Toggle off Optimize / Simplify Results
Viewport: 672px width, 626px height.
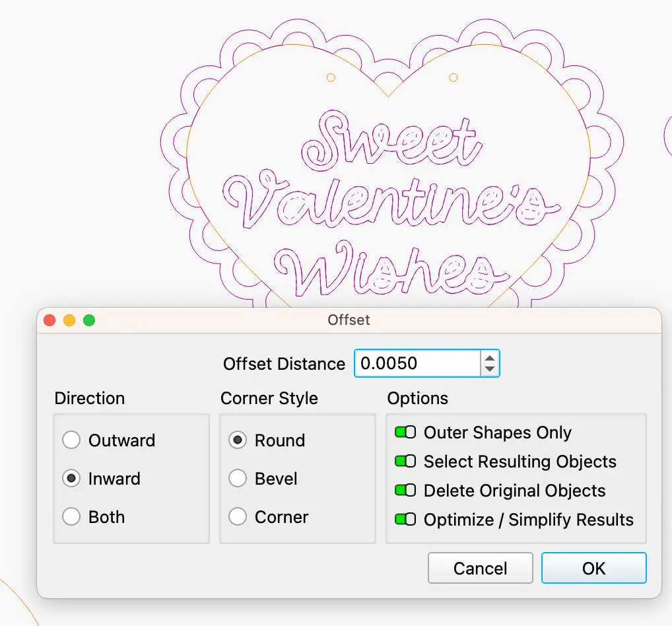(405, 520)
